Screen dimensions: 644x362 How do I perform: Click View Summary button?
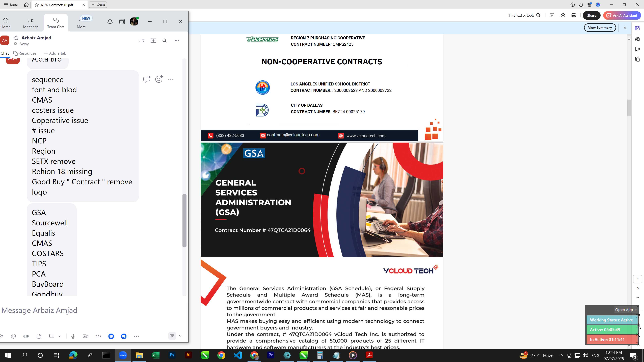click(600, 27)
